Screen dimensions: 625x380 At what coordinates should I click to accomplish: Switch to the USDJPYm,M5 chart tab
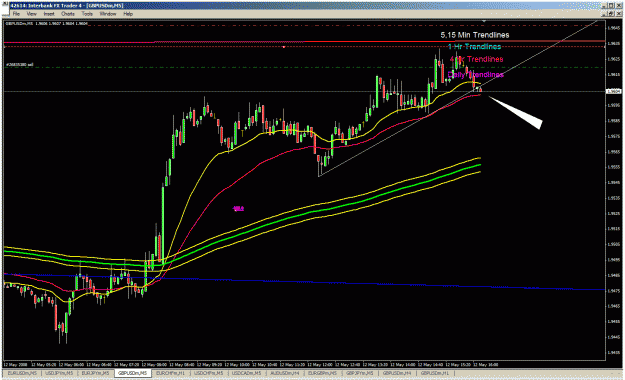coord(59,373)
